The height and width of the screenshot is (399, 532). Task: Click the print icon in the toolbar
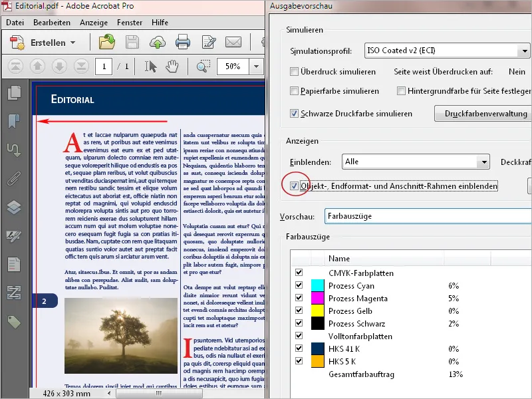pos(184,42)
